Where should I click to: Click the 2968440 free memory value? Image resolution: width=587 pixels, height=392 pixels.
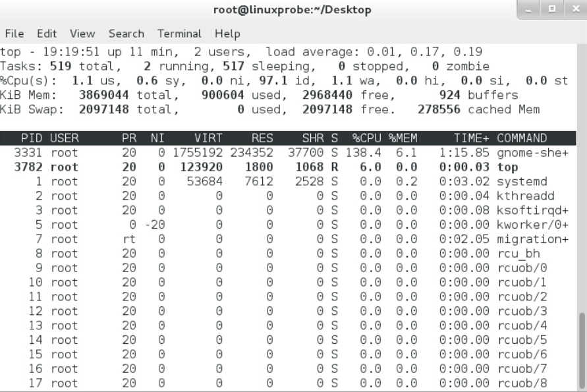[327, 95]
